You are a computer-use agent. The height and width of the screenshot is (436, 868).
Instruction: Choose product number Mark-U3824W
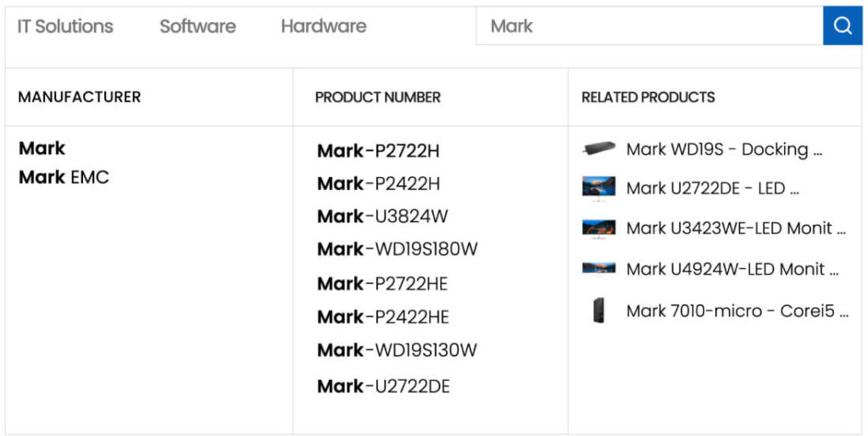pos(382,216)
